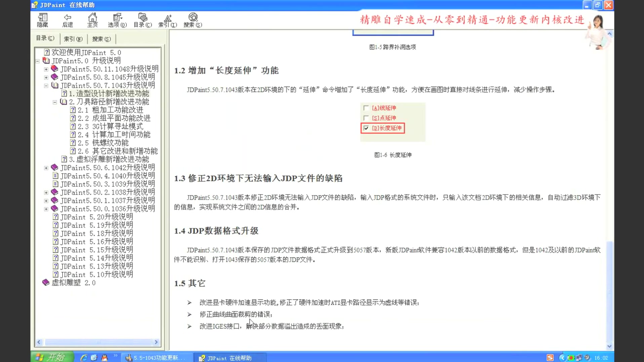
Task: Collapse the JDPaint5.50.7.1043升级说明 node
Action: [46, 85]
